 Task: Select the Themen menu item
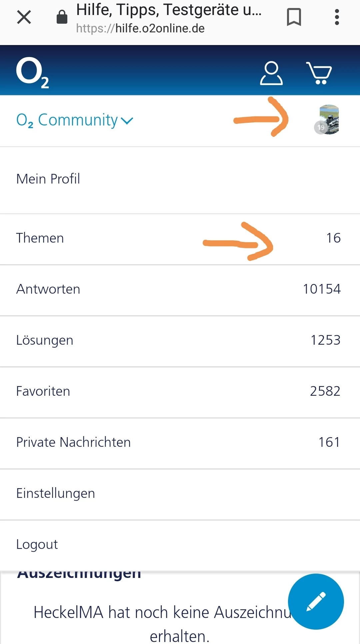point(40,238)
